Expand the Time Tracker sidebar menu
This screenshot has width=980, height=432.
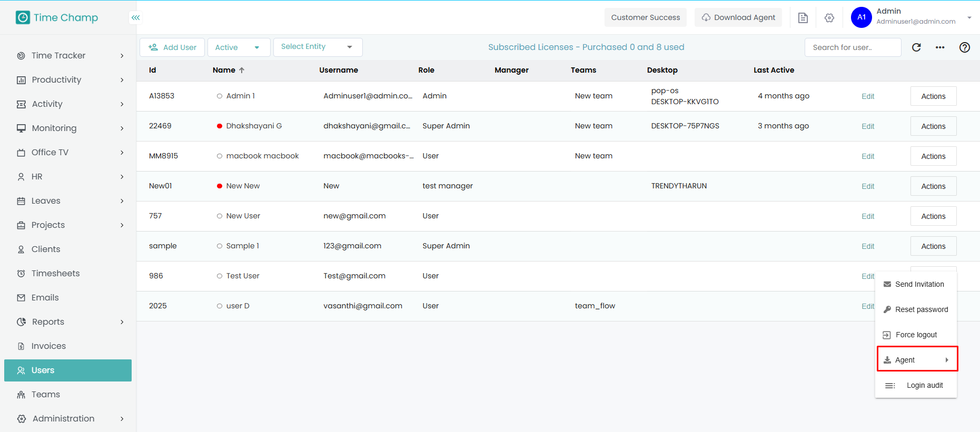[x=71, y=56]
